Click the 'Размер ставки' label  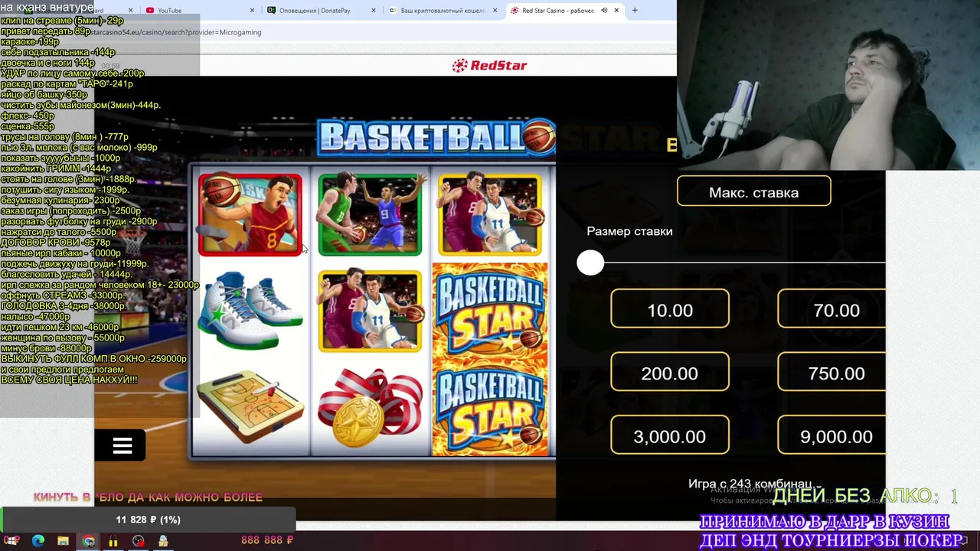click(x=629, y=231)
